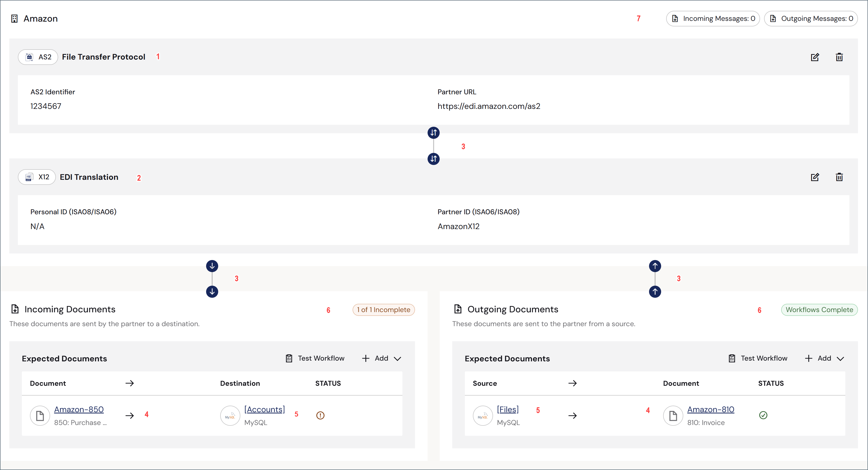This screenshot has width=868, height=470.
Task: Click the 810: Invoice description text
Action: (x=706, y=423)
